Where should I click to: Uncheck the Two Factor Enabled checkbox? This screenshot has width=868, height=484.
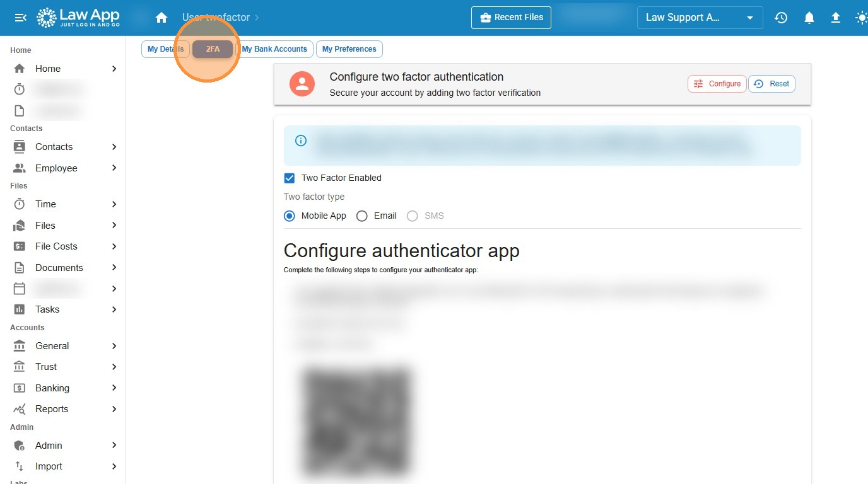click(x=290, y=178)
